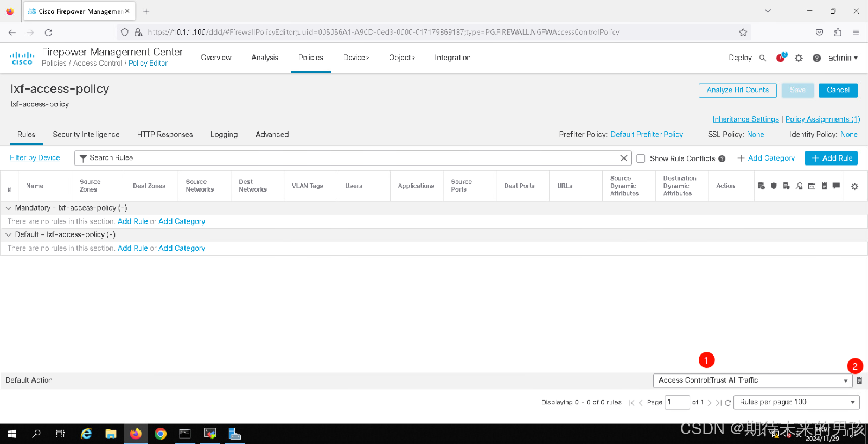This screenshot has width=868, height=444.
Task: Collapse the Default lxf-access-policy section
Action: point(8,234)
